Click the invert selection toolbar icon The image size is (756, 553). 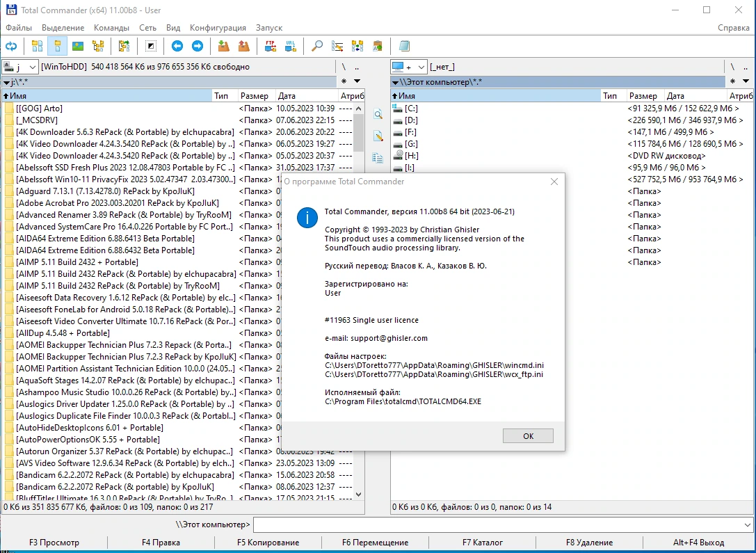click(x=151, y=47)
